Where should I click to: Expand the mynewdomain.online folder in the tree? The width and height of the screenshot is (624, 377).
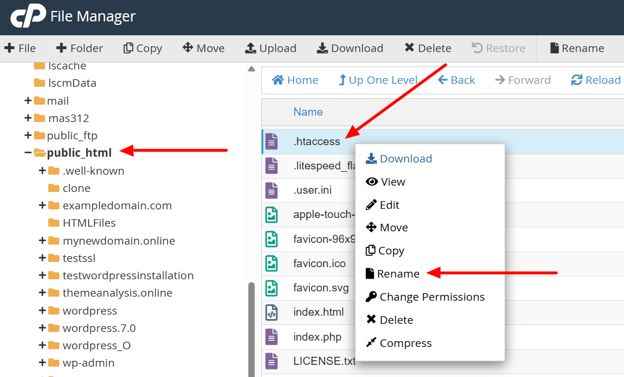point(42,240)
